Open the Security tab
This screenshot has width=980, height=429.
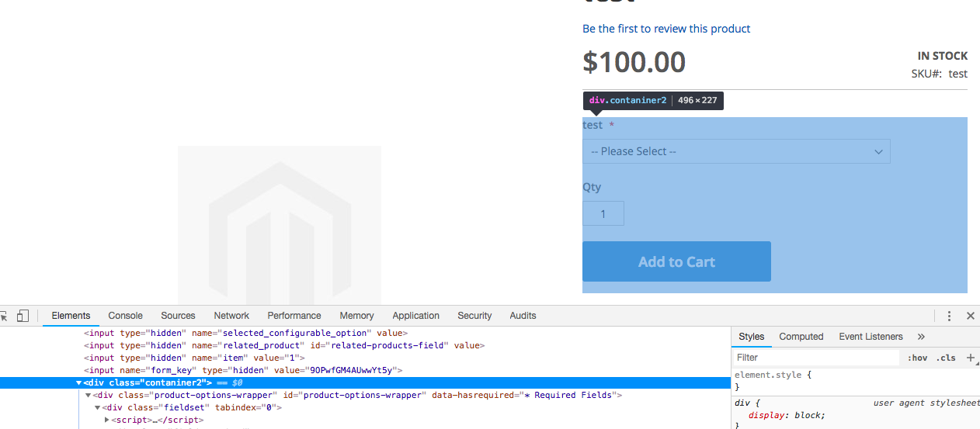point(474,316)
